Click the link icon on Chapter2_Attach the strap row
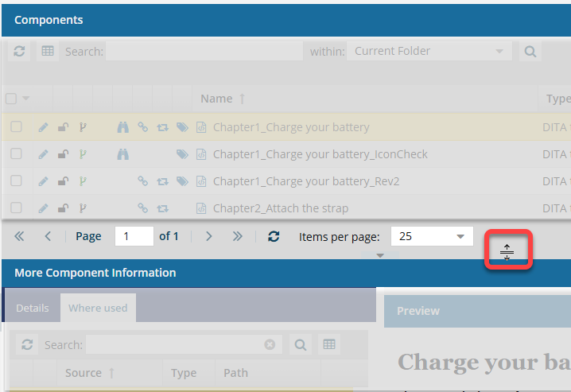 [x=142, y=208]
